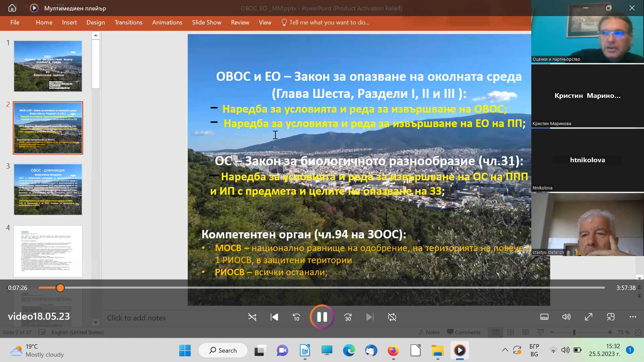This screenshot has width=644, height=362.
Task: Pause the video playback
Action: [322, 317]
